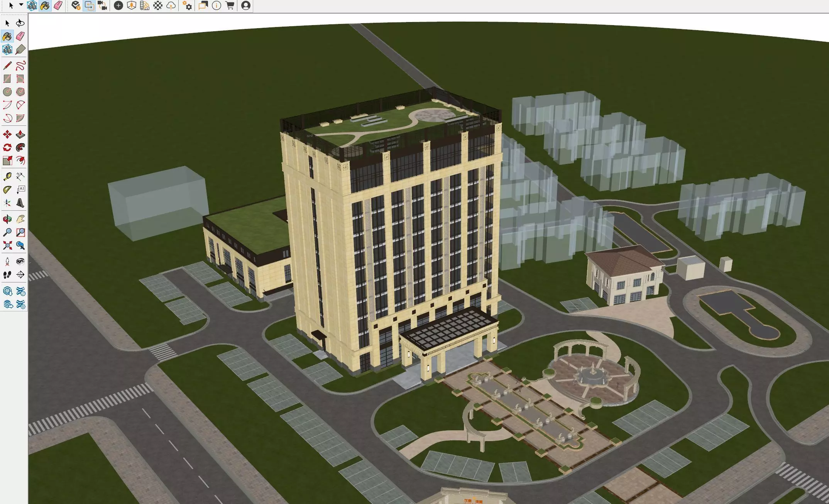Select the Pan hand tool

coord(20,219)
